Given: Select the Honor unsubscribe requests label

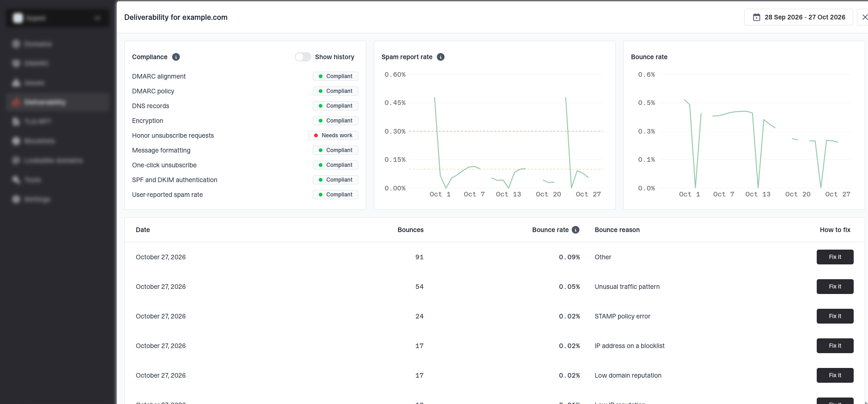Looking at the screenshot, I should [x=173, y=135].
